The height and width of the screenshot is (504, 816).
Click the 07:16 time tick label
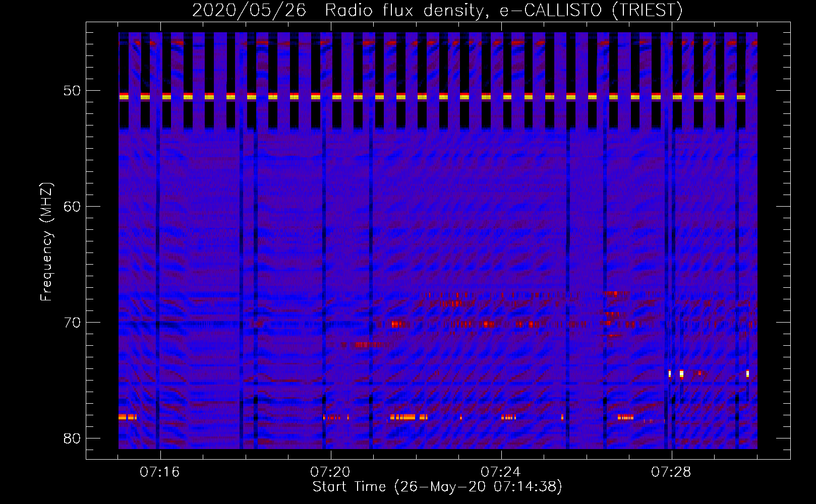[x=160, y=472]
